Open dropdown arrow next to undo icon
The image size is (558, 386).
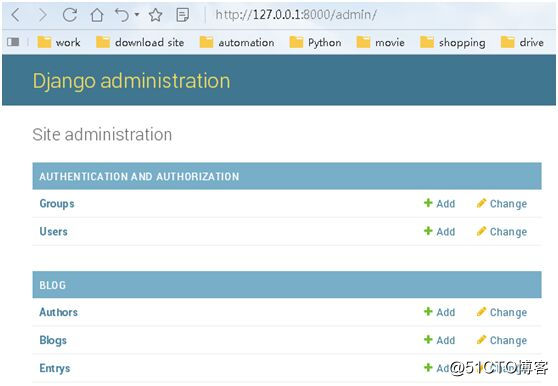[x=137, y=15]
